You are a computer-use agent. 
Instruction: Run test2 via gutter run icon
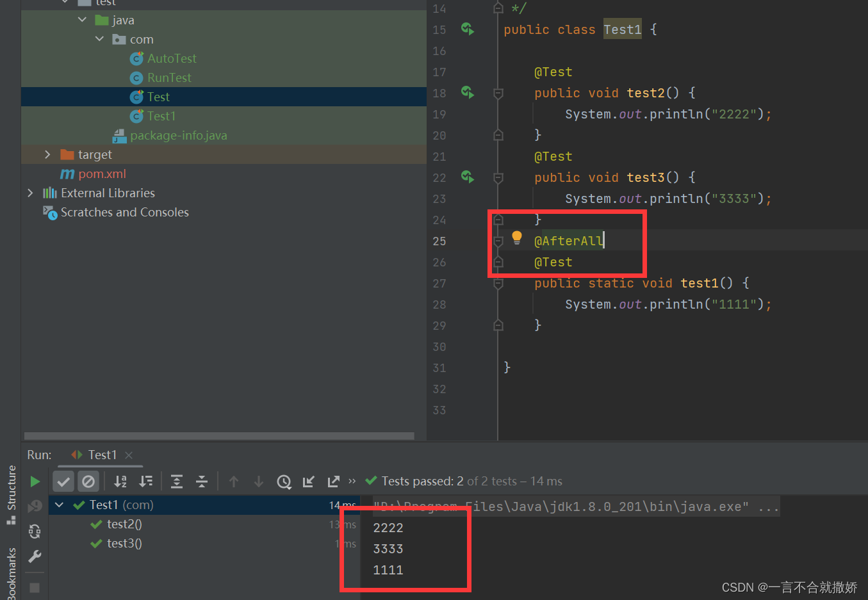468,92
